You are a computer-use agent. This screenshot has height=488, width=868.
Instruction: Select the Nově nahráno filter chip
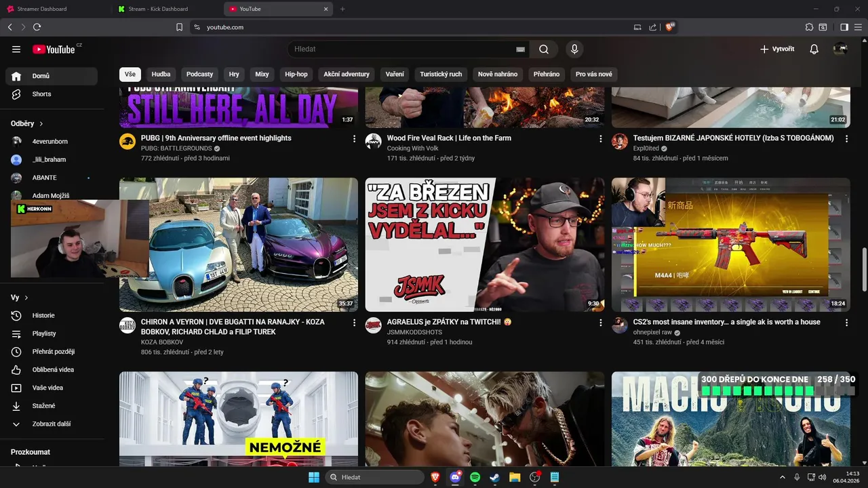click(x=498, y=74)
